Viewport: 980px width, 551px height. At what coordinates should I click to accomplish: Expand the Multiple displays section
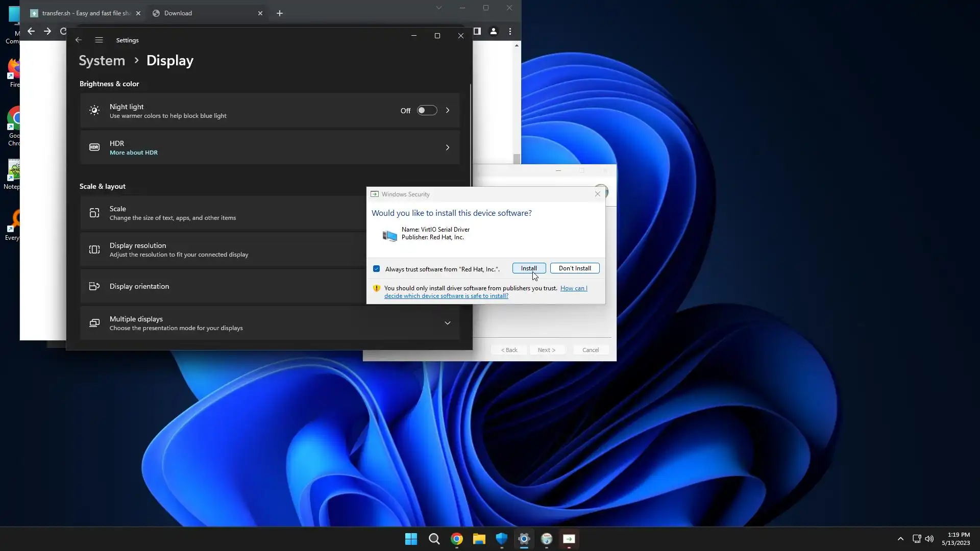[447, 323]
